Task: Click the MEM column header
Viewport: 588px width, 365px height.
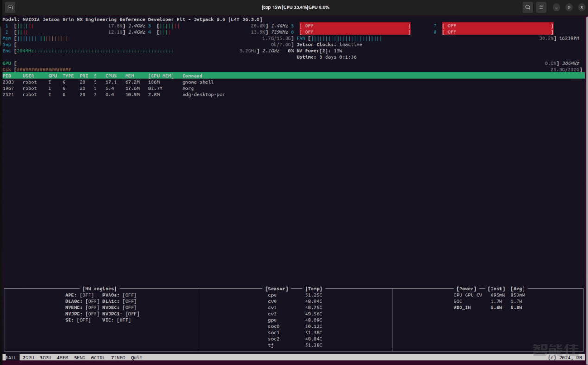Action: (x=129, y=76)
